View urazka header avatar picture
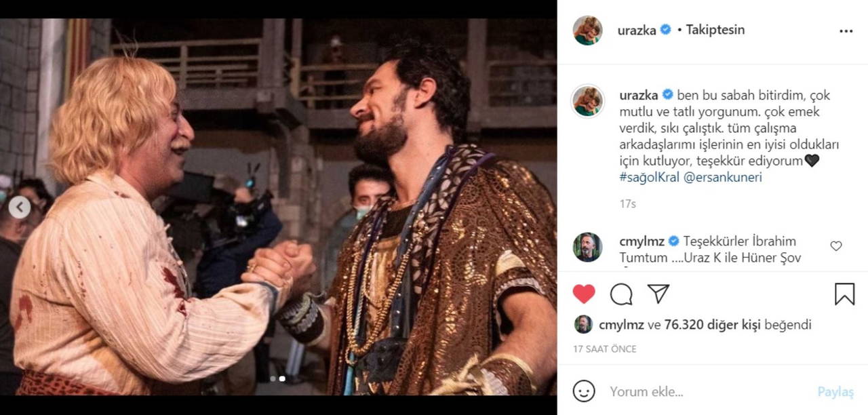The height and width of the screenshot is (415, 868). pyautogui.click(x=587, y=31)
